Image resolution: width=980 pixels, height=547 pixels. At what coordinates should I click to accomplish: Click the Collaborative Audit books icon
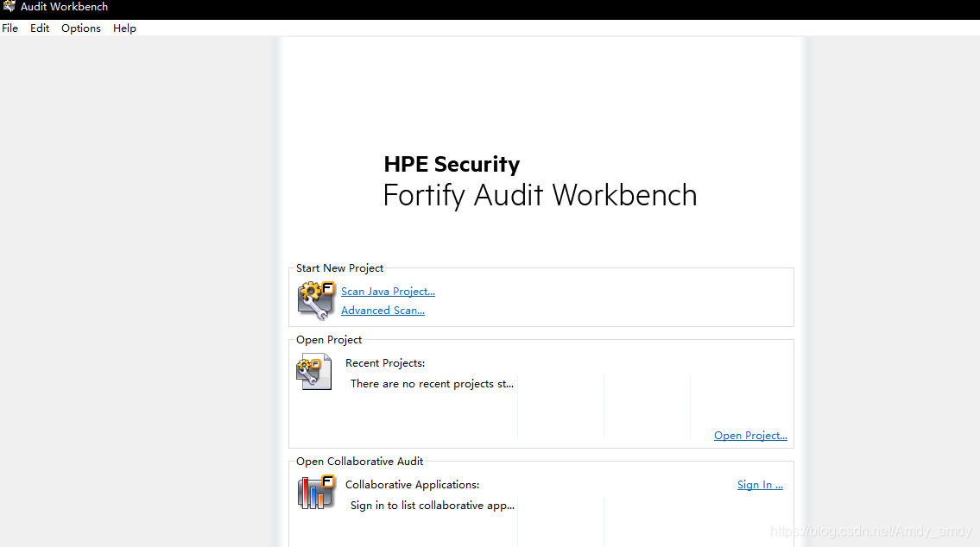coord(316,493)
